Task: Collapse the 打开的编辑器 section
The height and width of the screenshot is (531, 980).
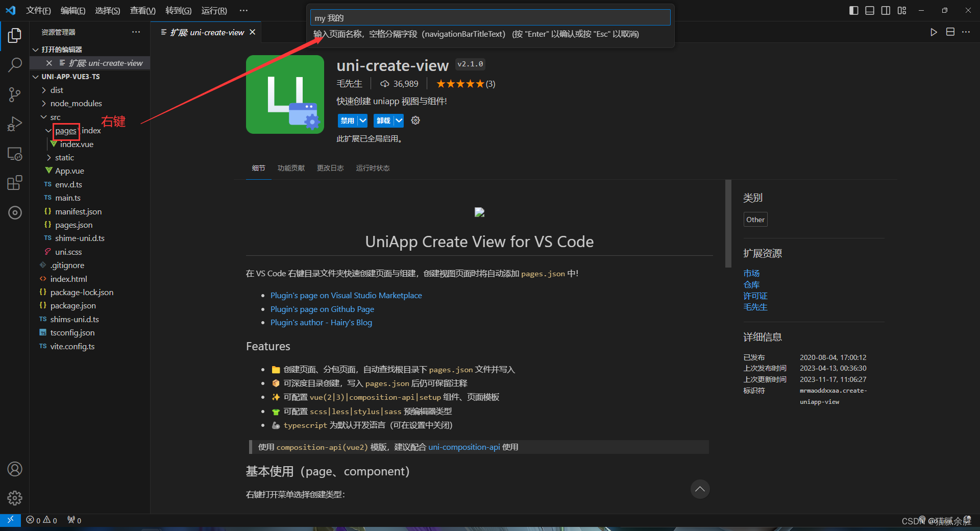Action: click(x=35, y=50)
